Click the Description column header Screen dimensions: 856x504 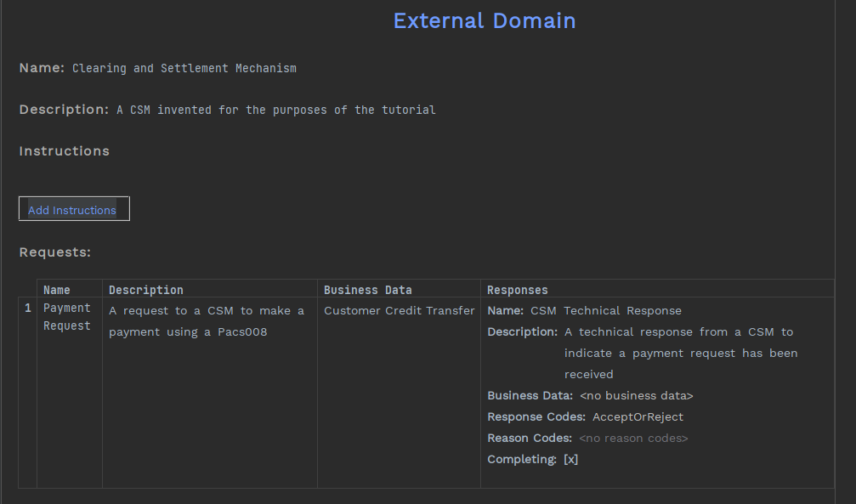click(145, 290)
